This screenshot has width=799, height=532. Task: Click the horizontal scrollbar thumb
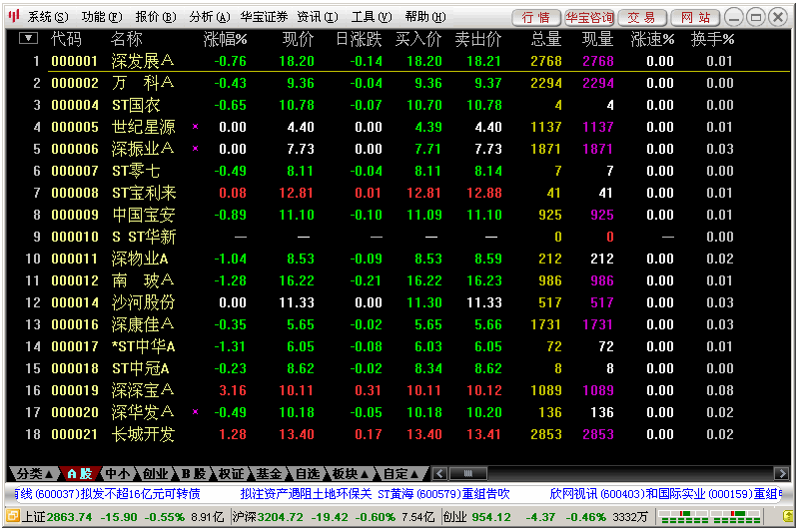[x=467, y=474]
